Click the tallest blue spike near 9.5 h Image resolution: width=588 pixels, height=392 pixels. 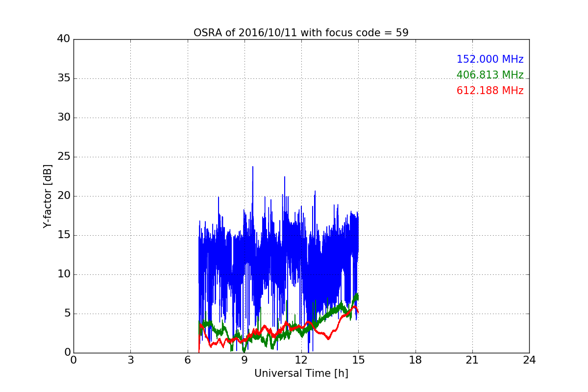[253, 168]
